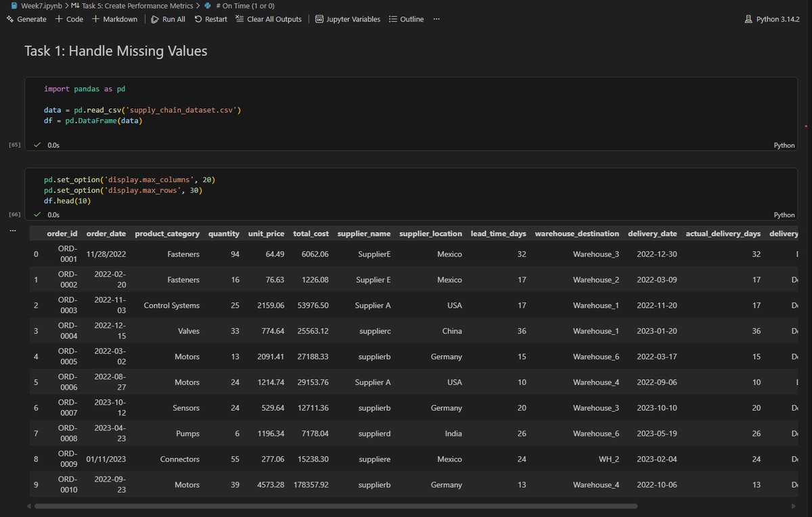Open more toolbar actions ellipsis
This screenshot has height=517, width=812.
click(436, 19)
